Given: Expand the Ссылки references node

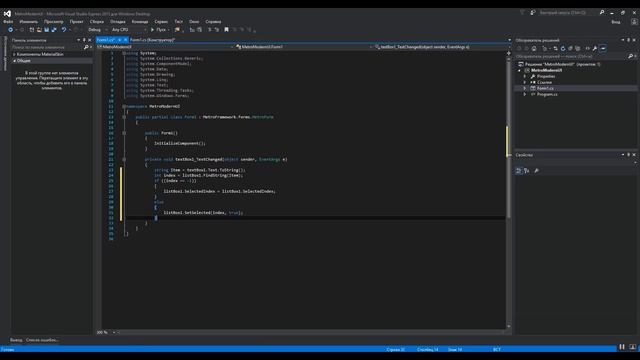Looking at the screenshot, I should click(x=525, y=82).
